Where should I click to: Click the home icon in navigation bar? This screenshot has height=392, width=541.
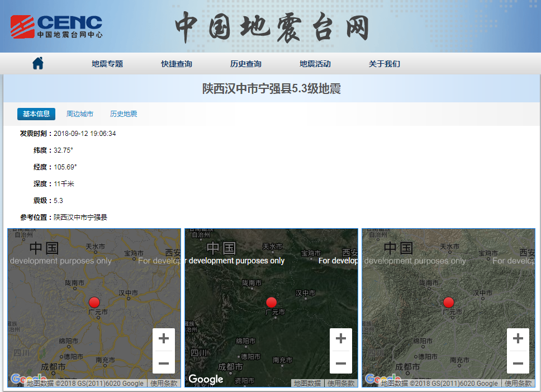click(38, 64)
